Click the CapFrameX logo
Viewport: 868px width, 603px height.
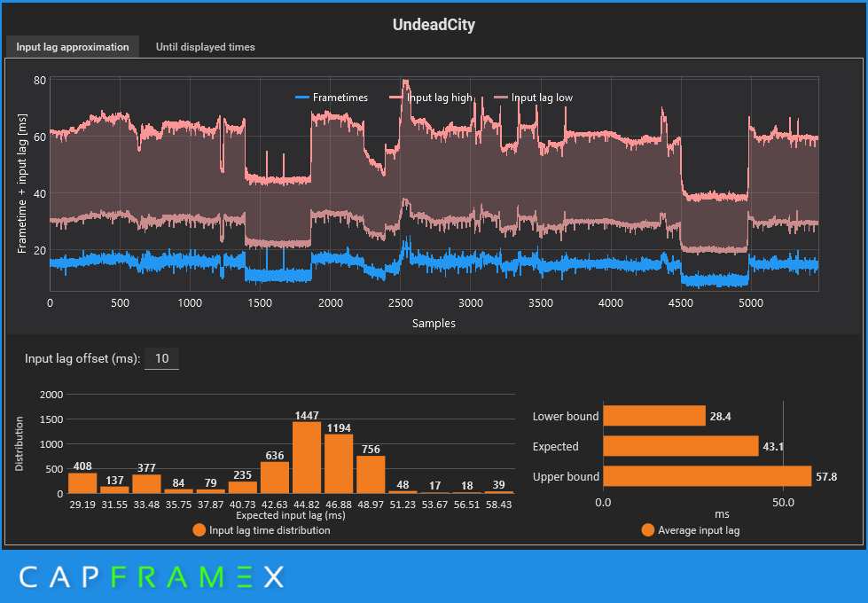coord(152,577)
